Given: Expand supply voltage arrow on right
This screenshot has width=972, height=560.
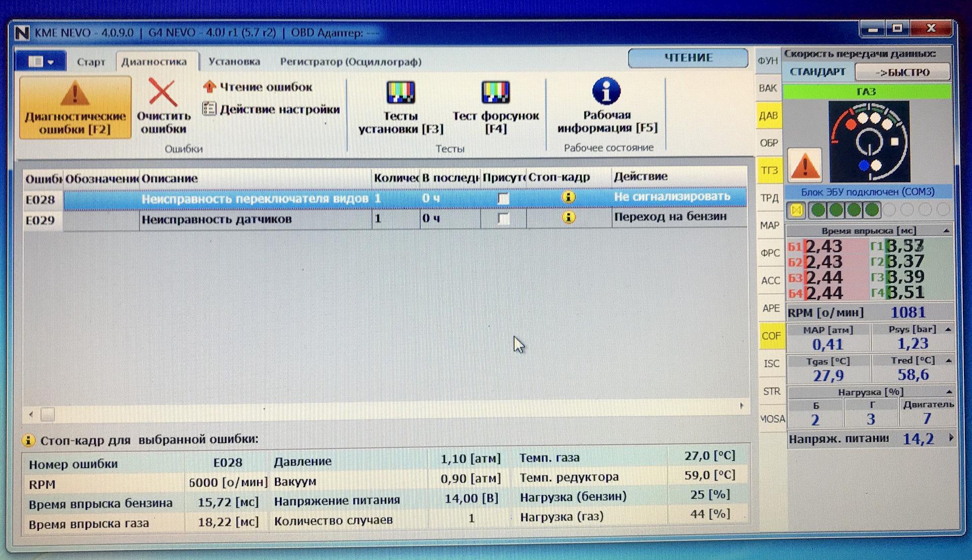Looking at the screenshot, I should point(951,438).
